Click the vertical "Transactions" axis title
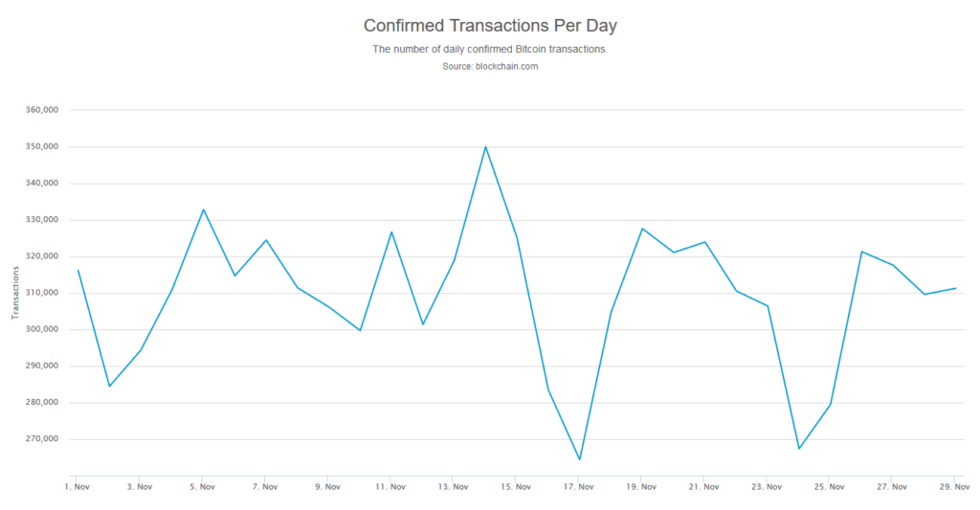This screenshot has width=980, height=510. (x=14, y=293)
